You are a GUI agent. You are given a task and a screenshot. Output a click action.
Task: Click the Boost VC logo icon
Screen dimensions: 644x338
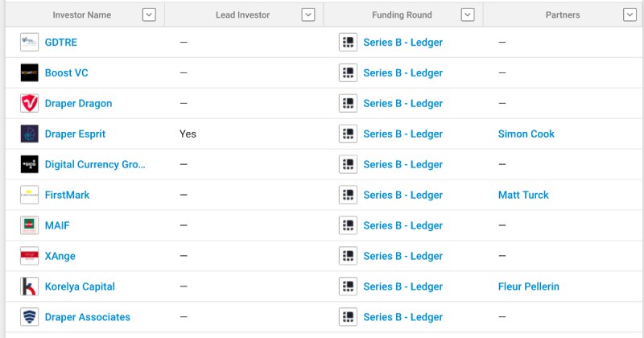point(29,72)
